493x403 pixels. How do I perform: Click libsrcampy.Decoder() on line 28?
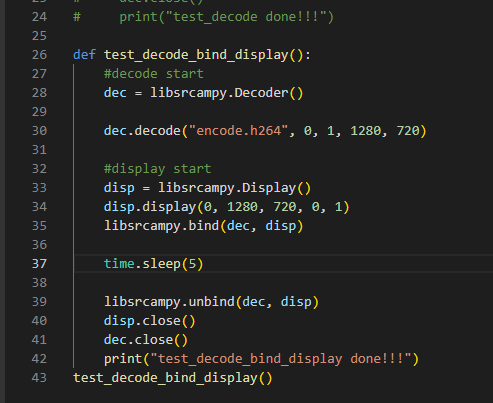click(x=227, y=93)
